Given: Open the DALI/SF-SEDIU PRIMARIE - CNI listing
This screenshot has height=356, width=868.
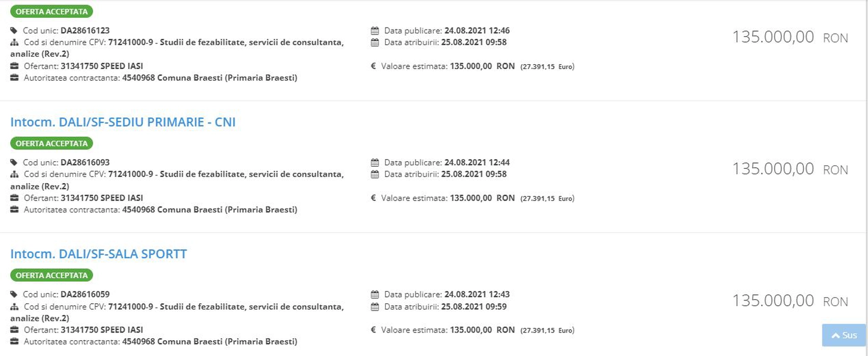Looking at the screenshot, I should pos(123,122).
